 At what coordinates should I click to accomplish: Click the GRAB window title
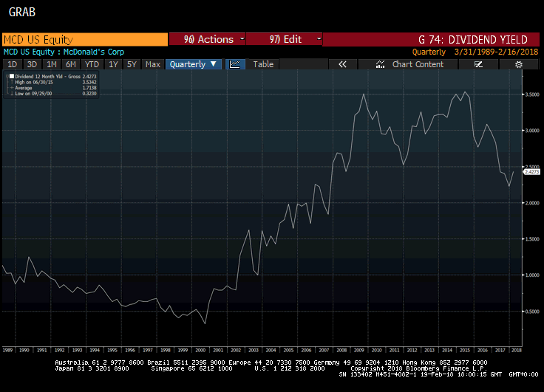[x=22, y=12]
